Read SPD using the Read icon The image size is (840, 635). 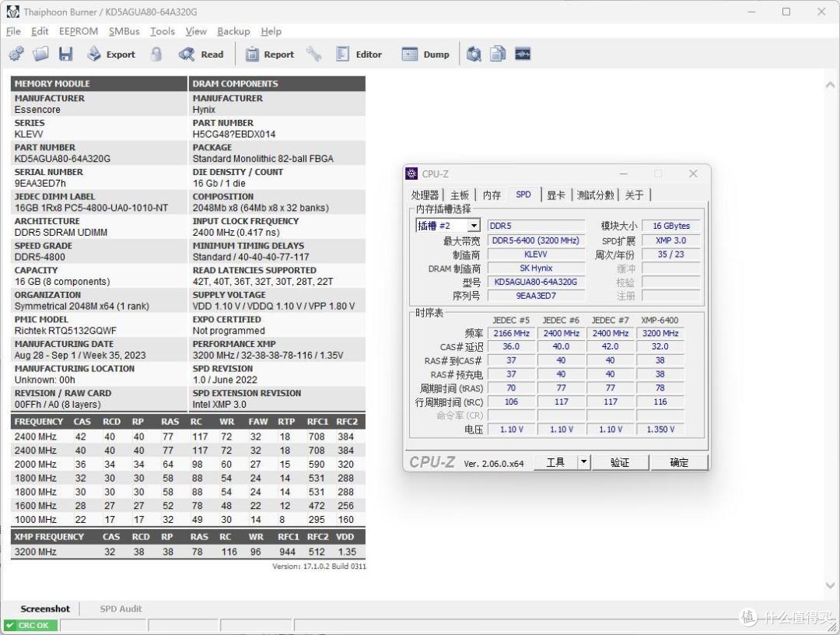pyautogui.click(x=201, y=54)
